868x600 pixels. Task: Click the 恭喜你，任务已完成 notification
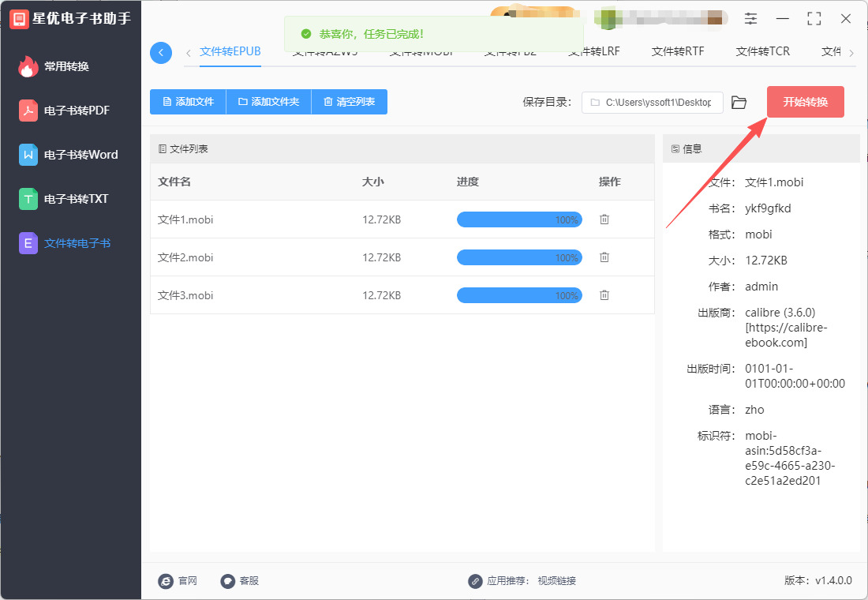433,34
